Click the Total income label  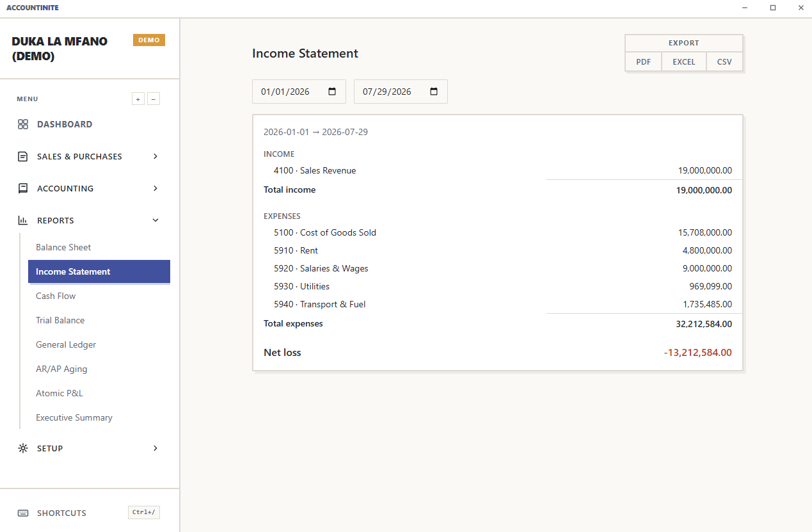click(x=289, y=189)
